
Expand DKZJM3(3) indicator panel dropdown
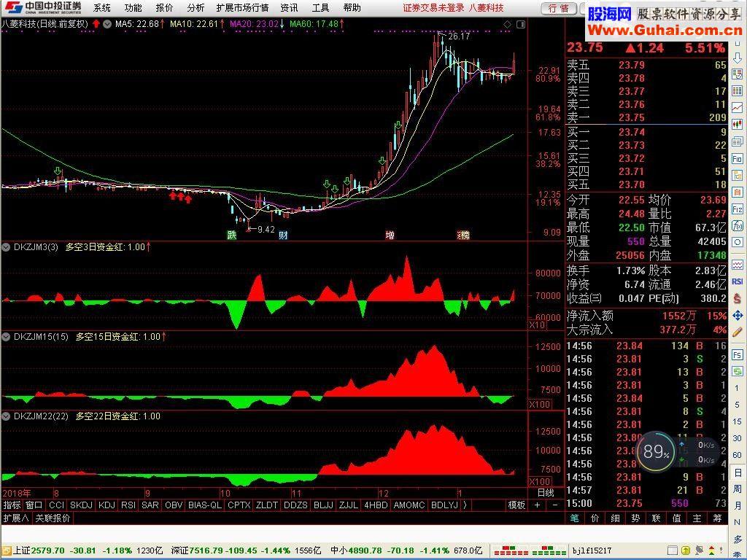tap(6, 247)
